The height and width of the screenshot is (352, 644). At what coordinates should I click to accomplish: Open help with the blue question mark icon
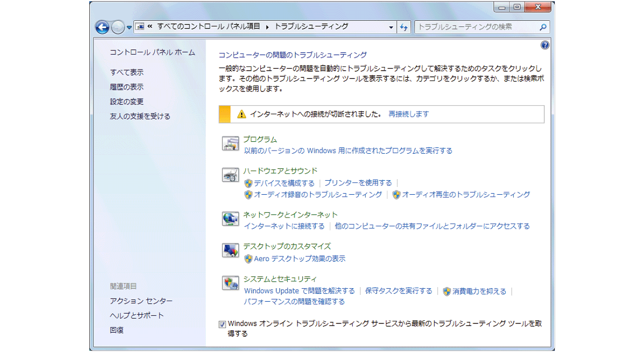(x=545, y=45)
